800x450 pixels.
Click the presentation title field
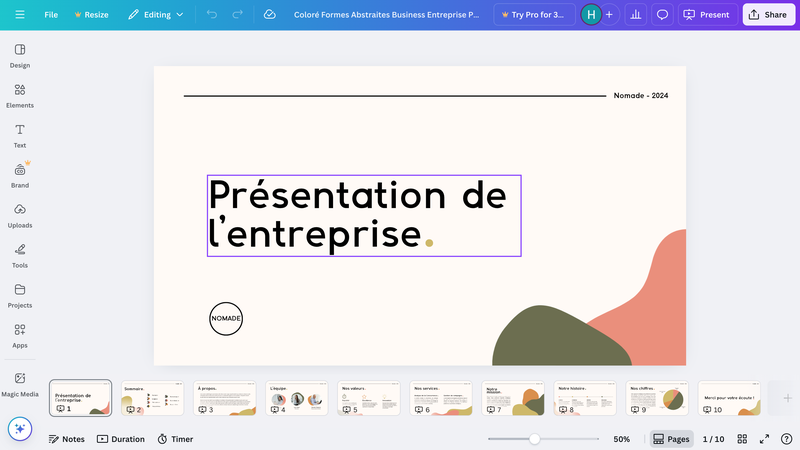click(386, 15)
